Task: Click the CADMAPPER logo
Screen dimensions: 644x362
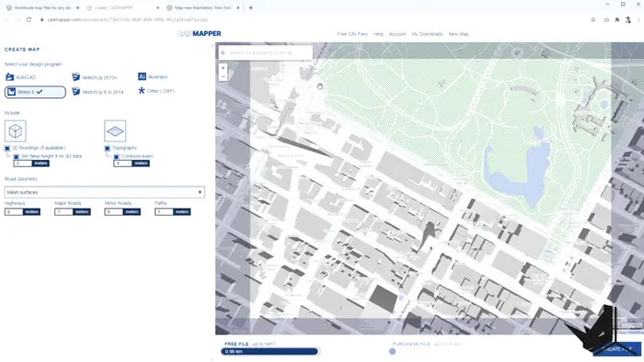Action: 200,34
